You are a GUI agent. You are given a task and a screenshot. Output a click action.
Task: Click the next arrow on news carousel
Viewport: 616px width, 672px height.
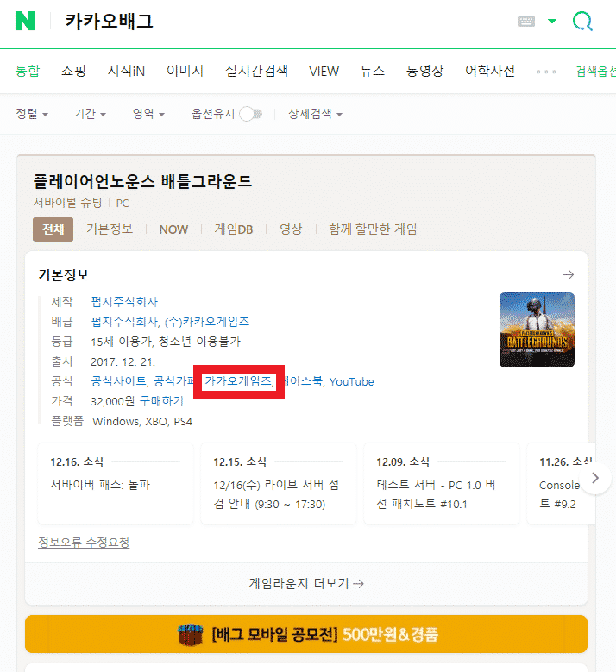(x=595, y=478)
